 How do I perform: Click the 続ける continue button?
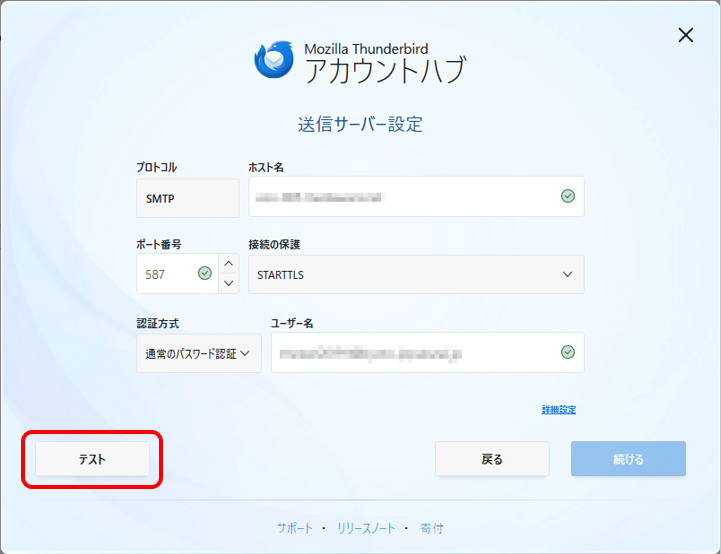pyautogui.click(x=628, y=459)
